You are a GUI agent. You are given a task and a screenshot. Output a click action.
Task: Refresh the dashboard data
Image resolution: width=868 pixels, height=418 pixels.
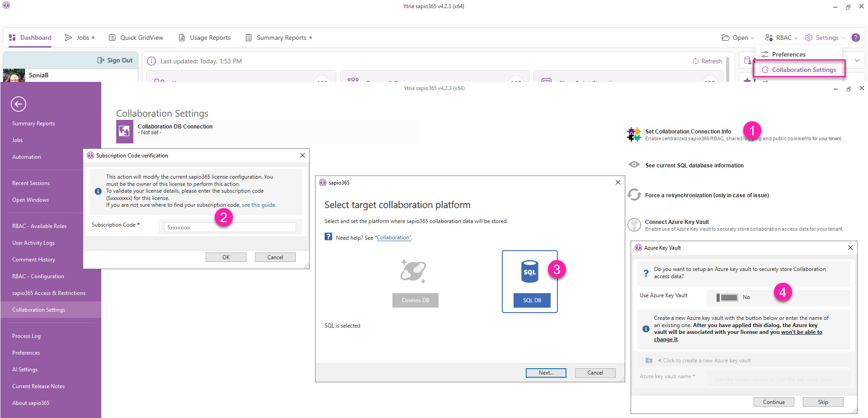coord(707,61)
